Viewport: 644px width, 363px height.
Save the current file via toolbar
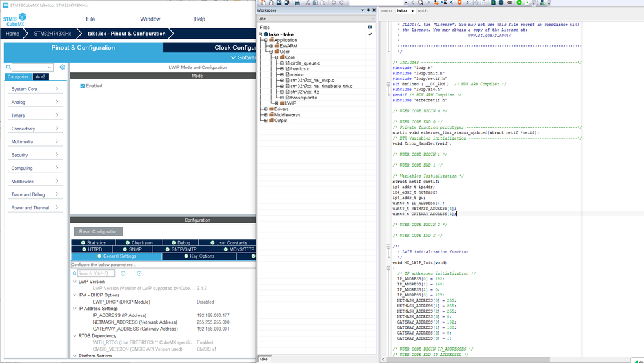coord(279,2)
